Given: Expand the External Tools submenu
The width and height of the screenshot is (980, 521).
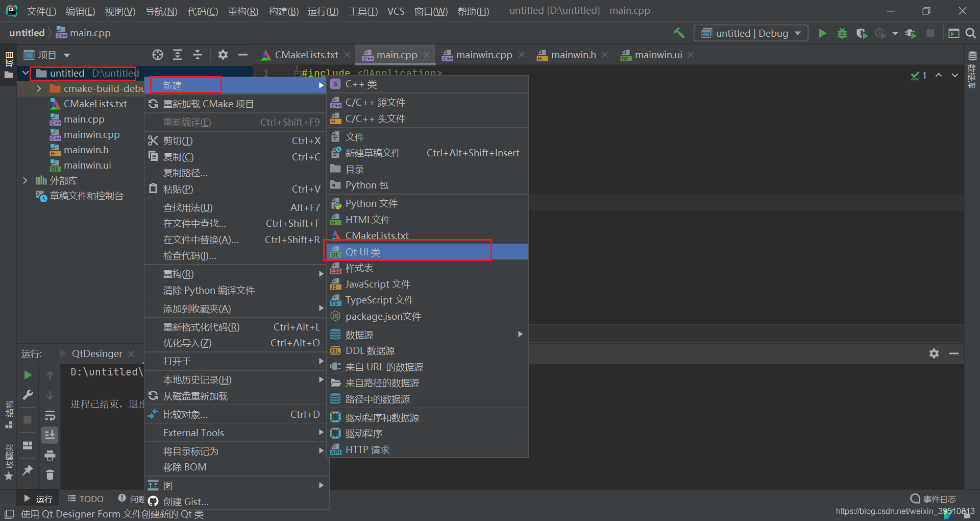Looking at the screenshot, I should click(x=236, y=433).
